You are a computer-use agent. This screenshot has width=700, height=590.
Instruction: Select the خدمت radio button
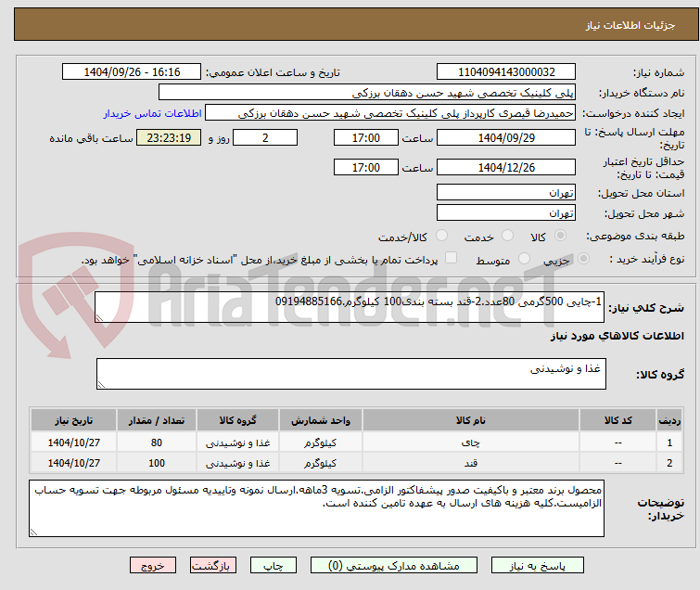pos(507,236)
